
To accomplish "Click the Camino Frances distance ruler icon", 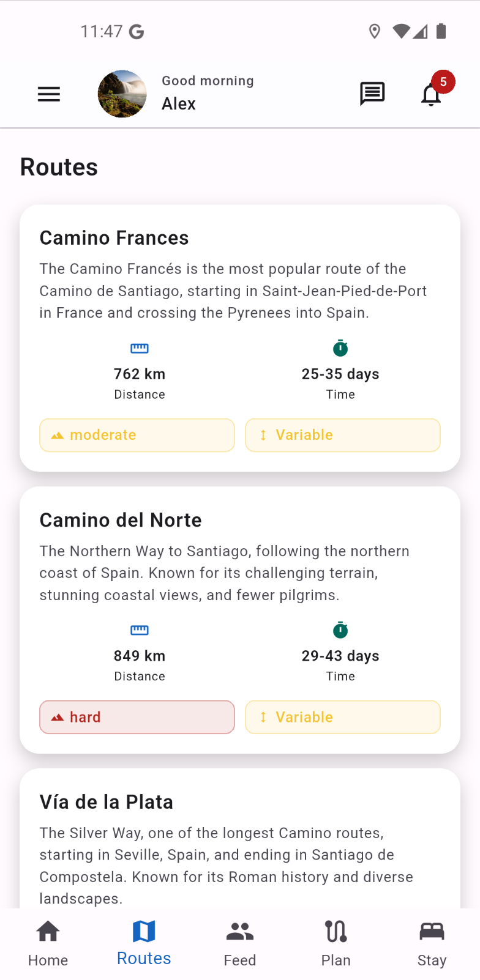I will pyautogui.click(x=140, y=349).
